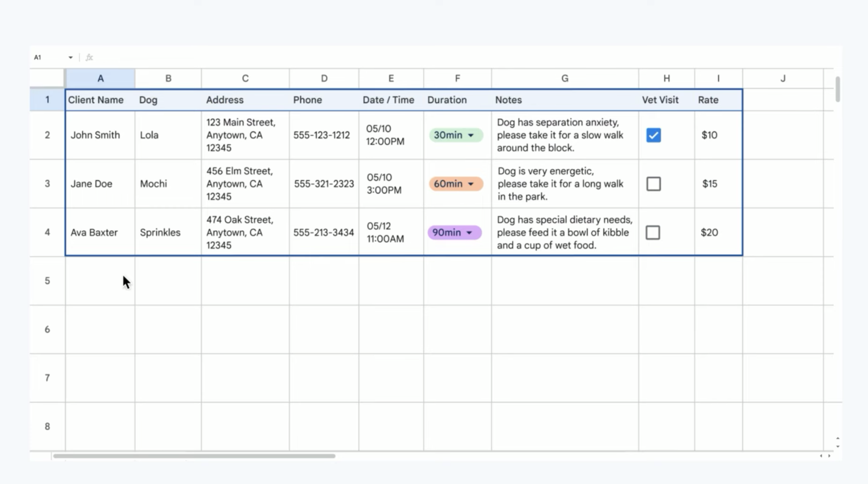Check the Vet Visit box for Ava Baxter
Screen dimensions: 868x484
653,233
